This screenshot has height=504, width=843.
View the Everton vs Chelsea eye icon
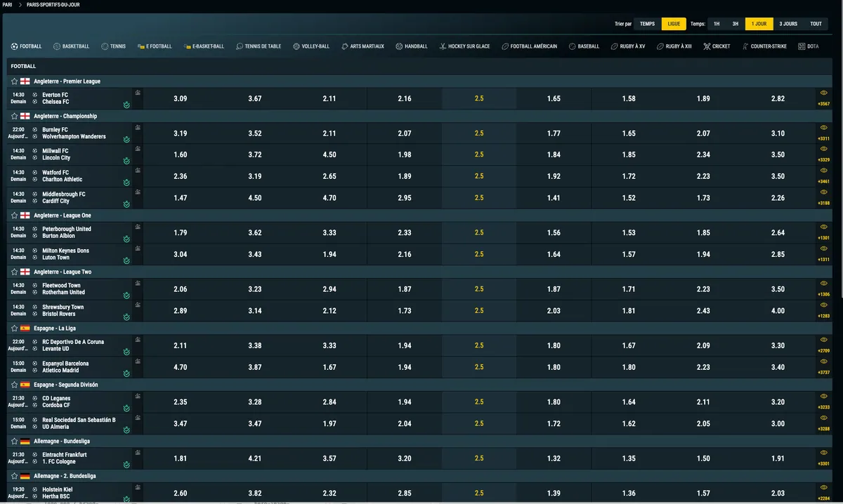(824, 93)
